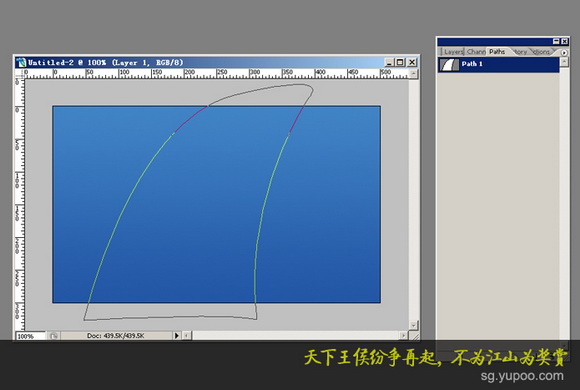Switch to the Channels tab
Screen dimensions: 580x390
click(476, 52)
